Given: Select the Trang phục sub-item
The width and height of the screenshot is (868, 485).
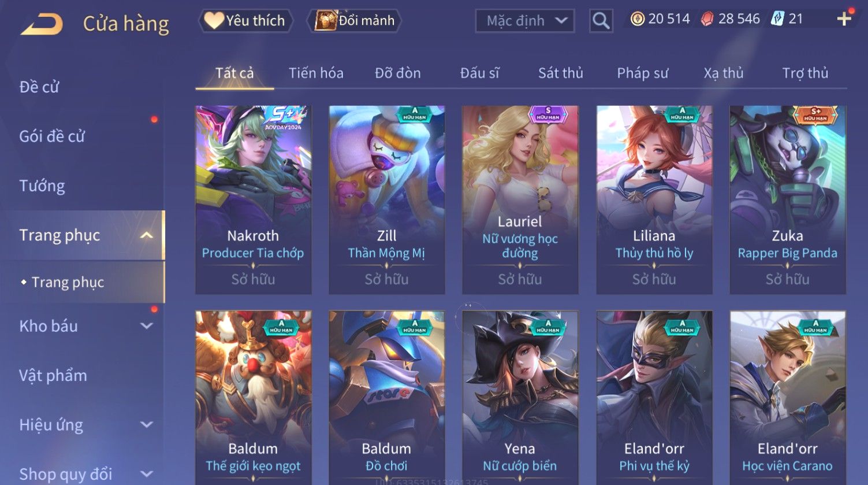Looking at the screenshot, I should pos(68,282).
